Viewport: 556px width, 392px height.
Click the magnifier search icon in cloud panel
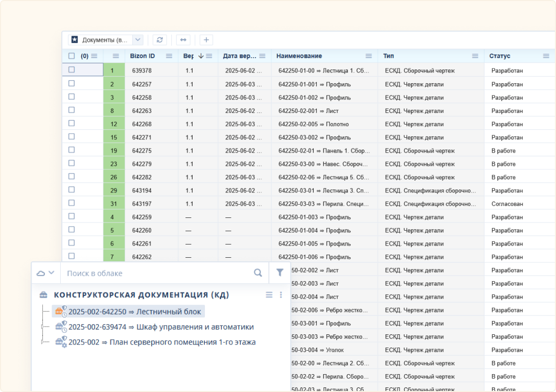coord(258,273)
